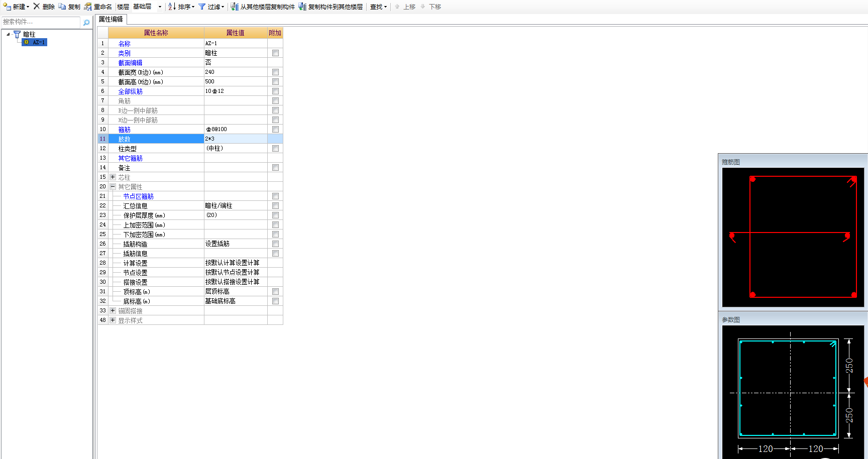Toggle the 汇总信息 row checkbox
This screenshot has width=868, height=459.
[275, 205]
